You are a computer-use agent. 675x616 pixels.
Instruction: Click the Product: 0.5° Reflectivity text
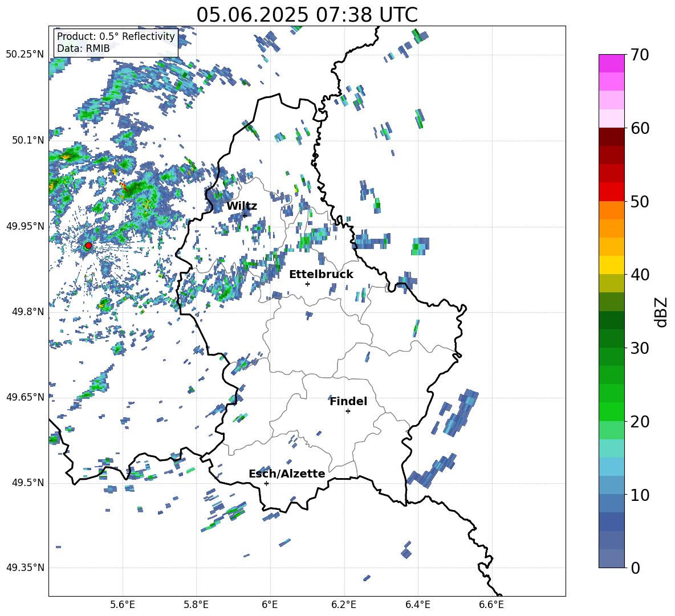116,36
